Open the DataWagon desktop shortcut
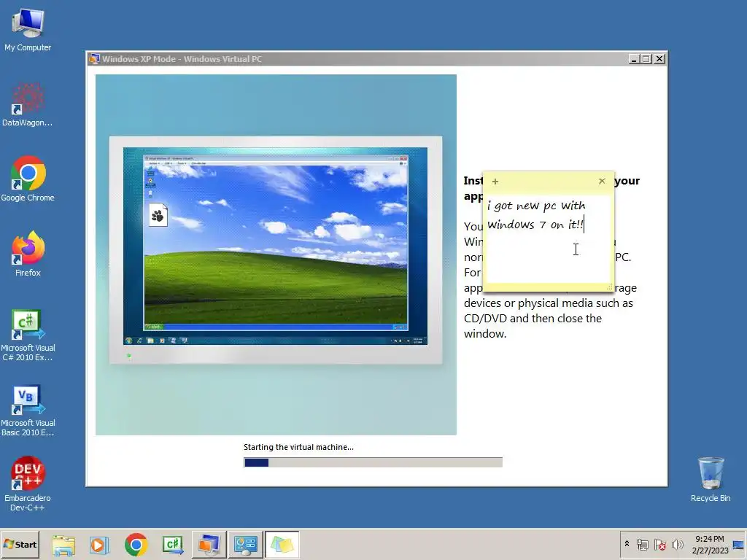This screenshot has width=747, height=560. [x=28, y=105]
